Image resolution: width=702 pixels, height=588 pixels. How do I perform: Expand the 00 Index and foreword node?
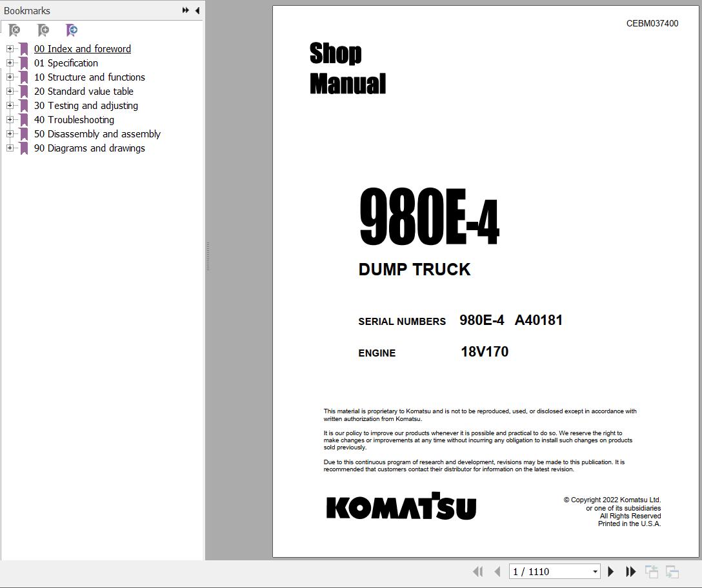pos(10,49)
